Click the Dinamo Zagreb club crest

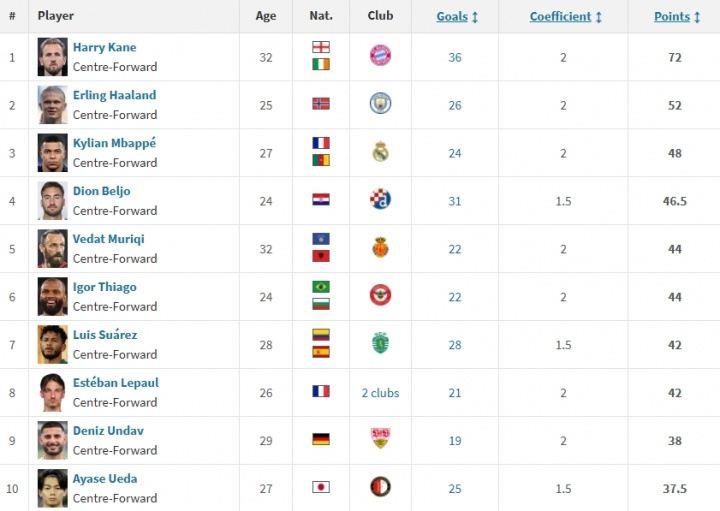point(380,199)
